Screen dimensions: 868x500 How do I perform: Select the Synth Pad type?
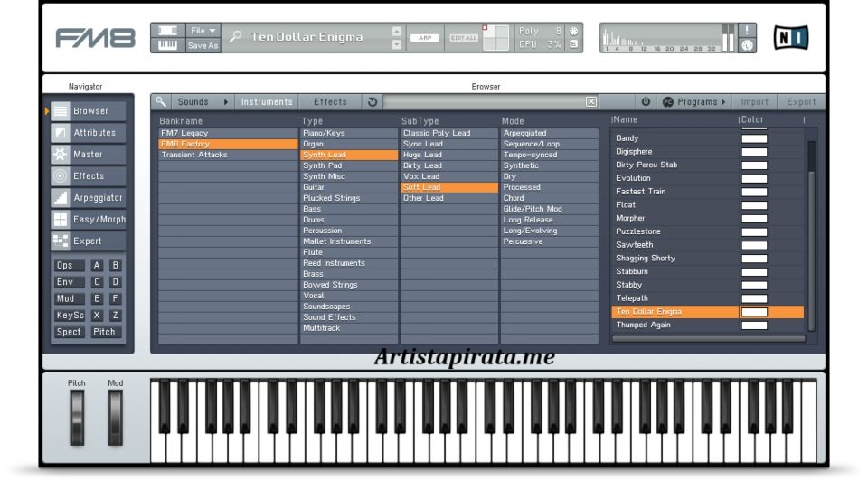click(x=349, y=165)
